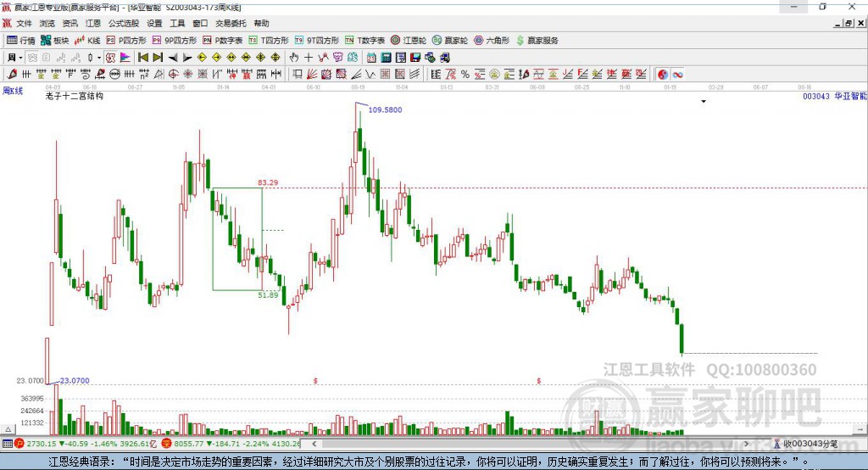Screen dimensions: 868x470
Task: Click the colored triangle chart icon
Action: click(125, 58)
